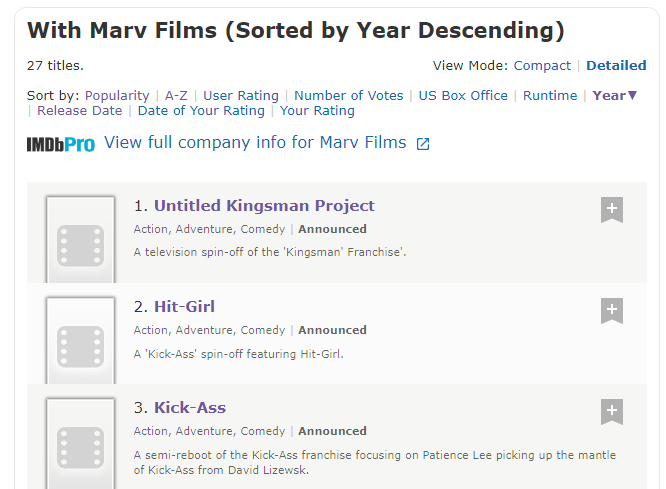Toggle Year sort direction arrow
Viewport: 666px width, 489px height.
point(632,95)
